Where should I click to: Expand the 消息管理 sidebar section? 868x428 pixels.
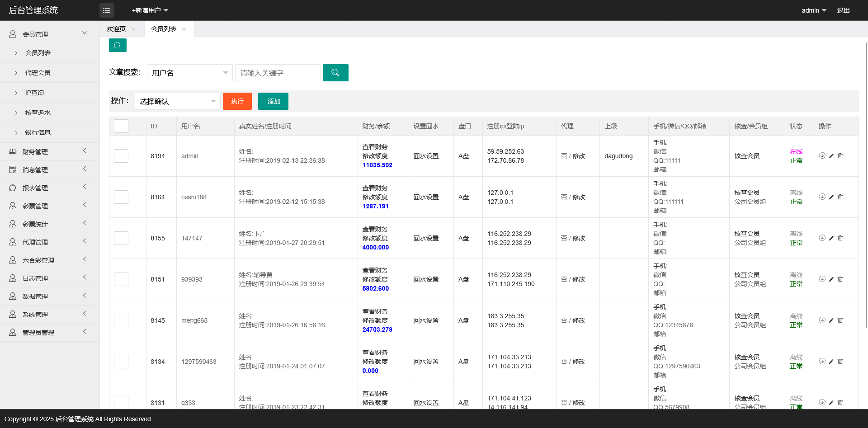pos(85,169)
